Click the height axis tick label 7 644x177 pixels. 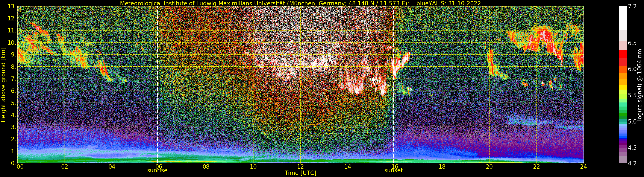coord(13,79)
